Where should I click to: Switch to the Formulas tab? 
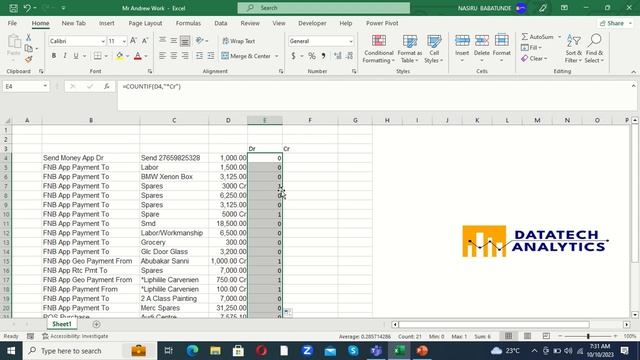pyautogui.click(x=188, y=23)
